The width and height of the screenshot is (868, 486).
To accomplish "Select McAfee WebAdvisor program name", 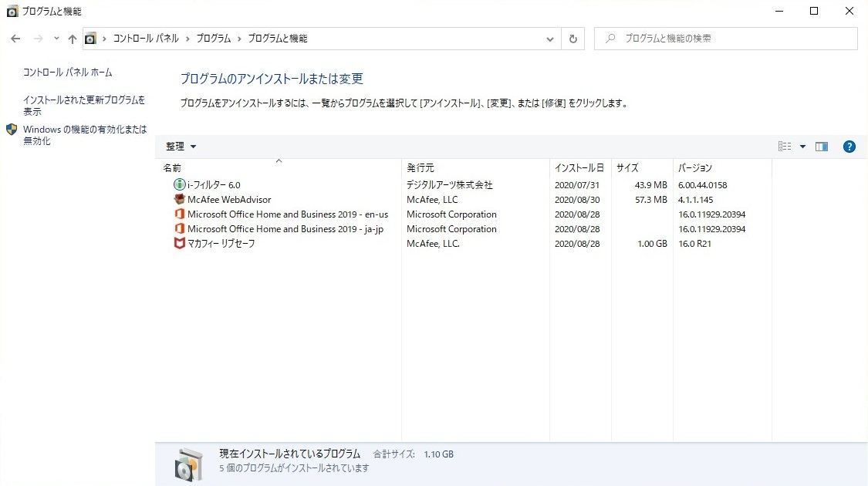I will coord(229,200).
